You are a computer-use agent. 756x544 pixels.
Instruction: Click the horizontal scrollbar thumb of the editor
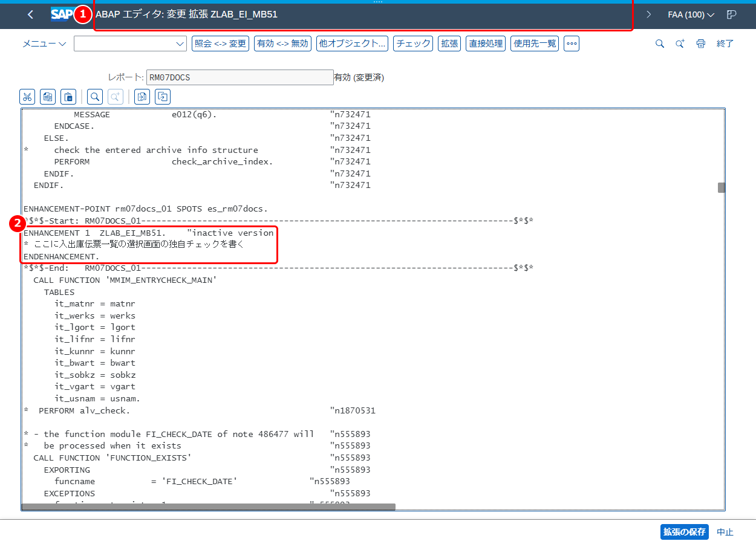(209, 507)
